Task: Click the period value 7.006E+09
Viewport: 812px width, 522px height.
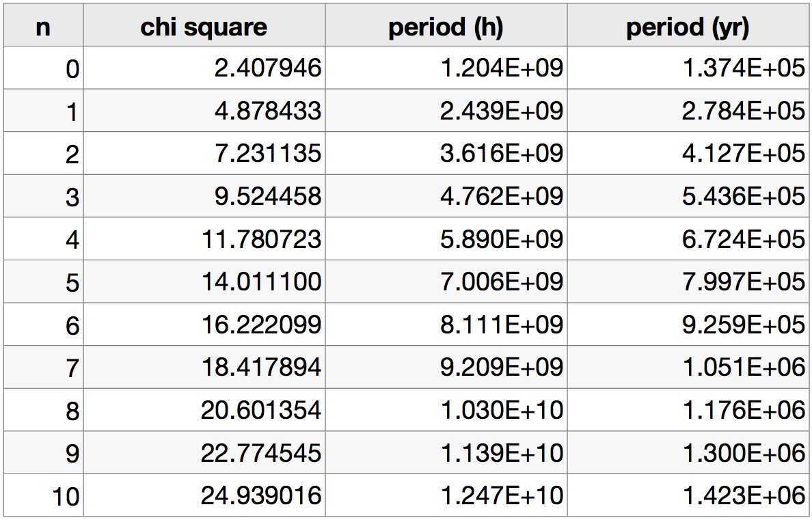Action: point(446,281)
